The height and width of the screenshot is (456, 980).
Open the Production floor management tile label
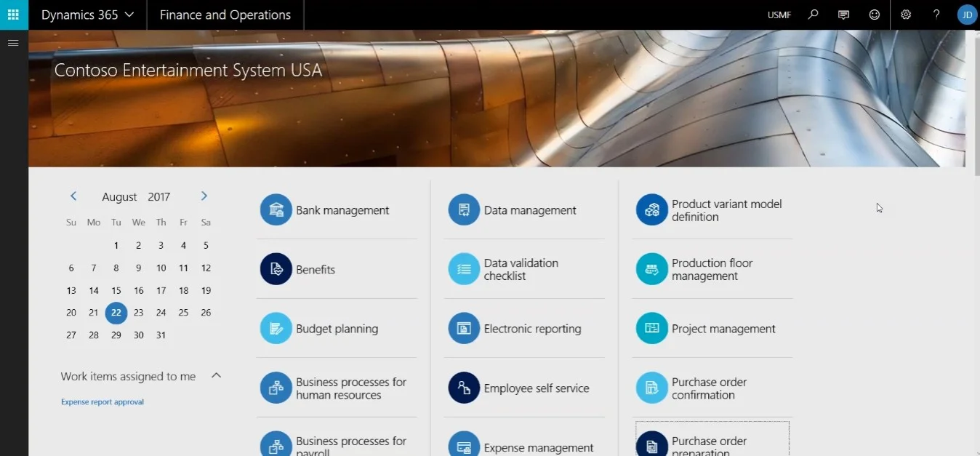point(712,269)
